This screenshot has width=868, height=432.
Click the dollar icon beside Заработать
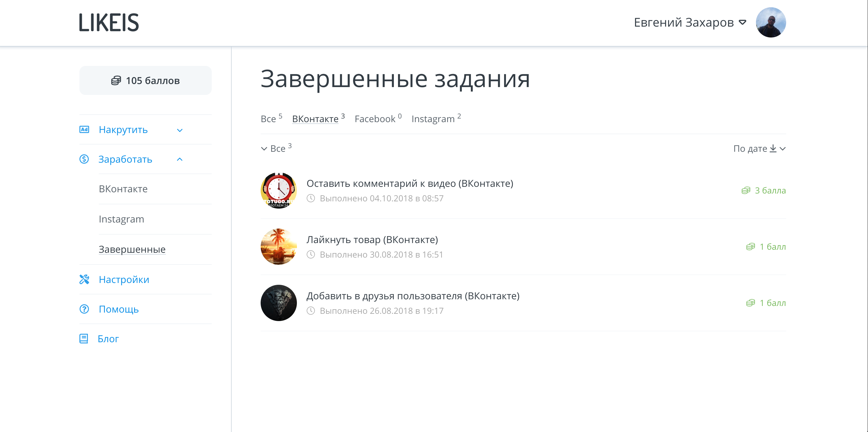84,159
